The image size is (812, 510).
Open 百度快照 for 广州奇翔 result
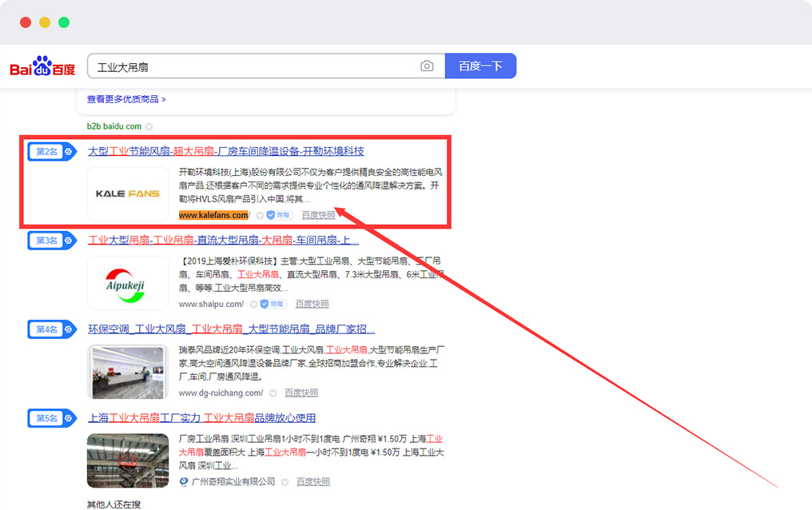312,481
